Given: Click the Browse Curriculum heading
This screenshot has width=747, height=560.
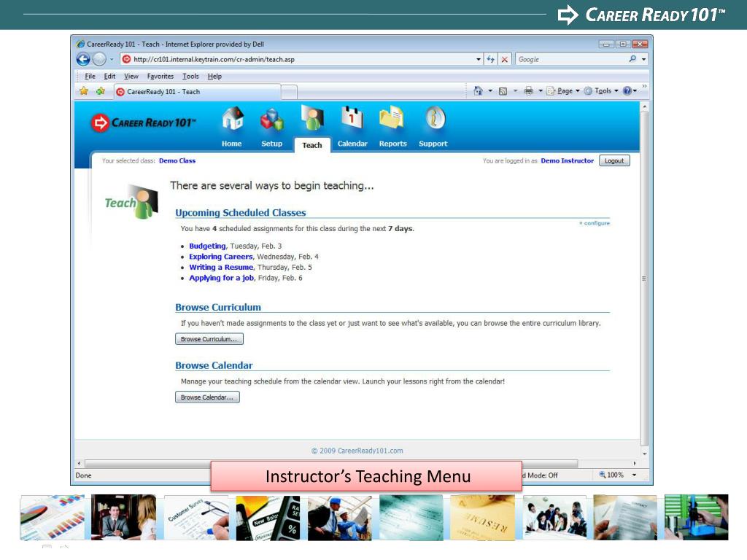Looking at the screenshot, I should coord(218,307).
